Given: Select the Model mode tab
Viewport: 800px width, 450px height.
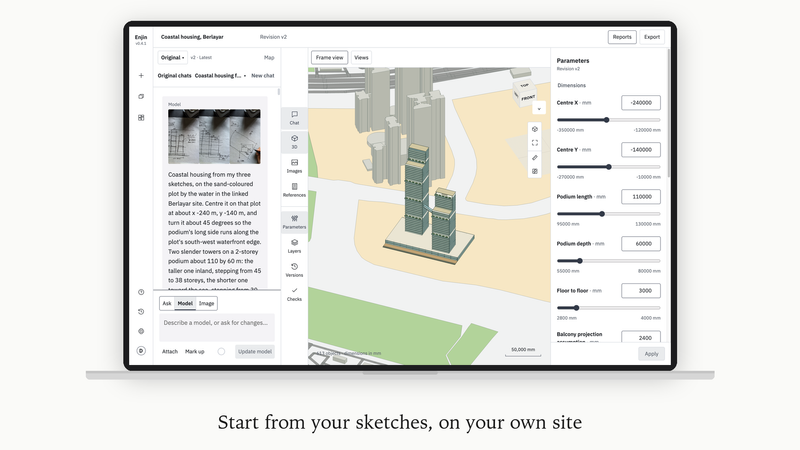Looking at the screenshot, I should 185,304.
